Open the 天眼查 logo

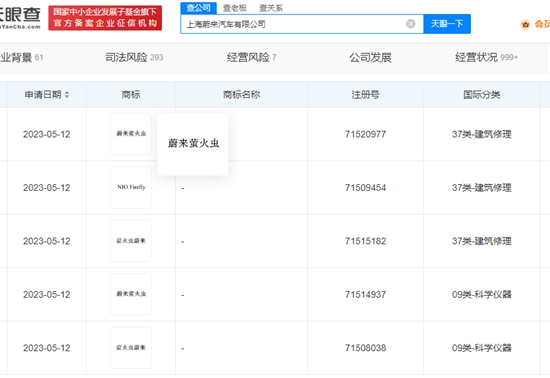20,18
